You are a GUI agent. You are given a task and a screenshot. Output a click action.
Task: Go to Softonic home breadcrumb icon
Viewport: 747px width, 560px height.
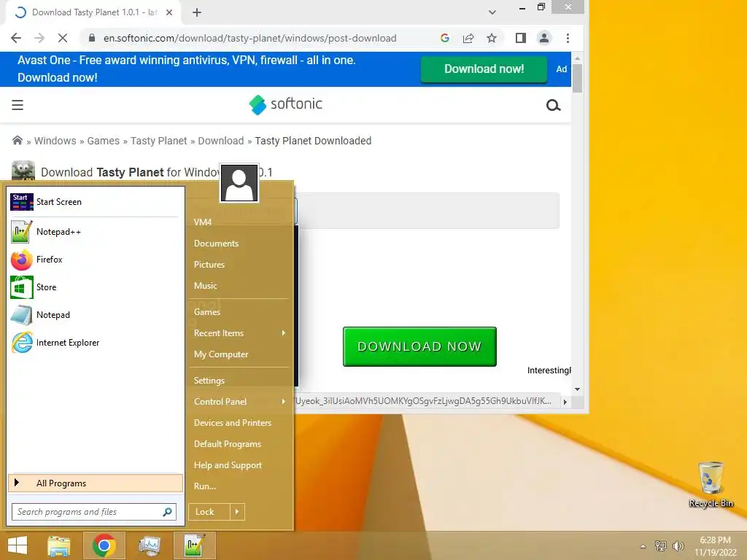(x=18, y=140)
